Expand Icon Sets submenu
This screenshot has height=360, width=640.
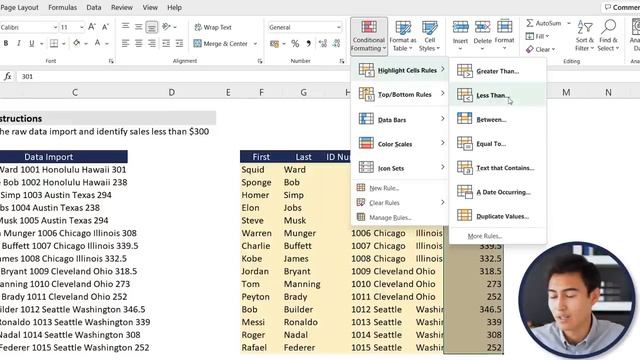click(401, 168)
